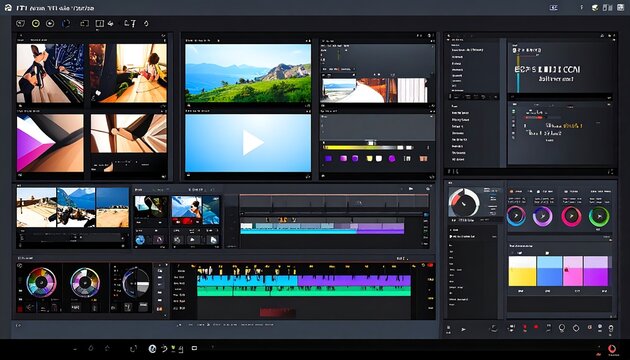This screenshot has height=360, width=630.
Task: Click the mountain landscape preview viewer
Action: [x=248, y=73]
